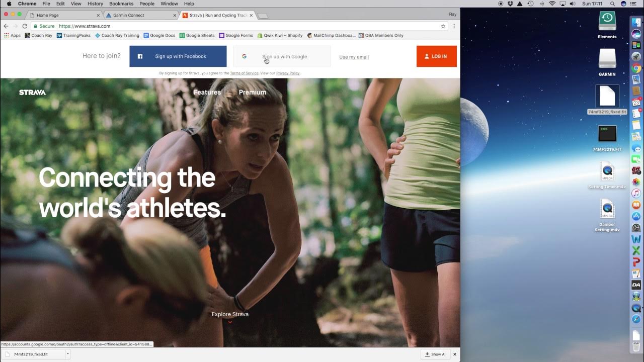
Task: Open System Preferences in the Dock
Action: point(636,228)
